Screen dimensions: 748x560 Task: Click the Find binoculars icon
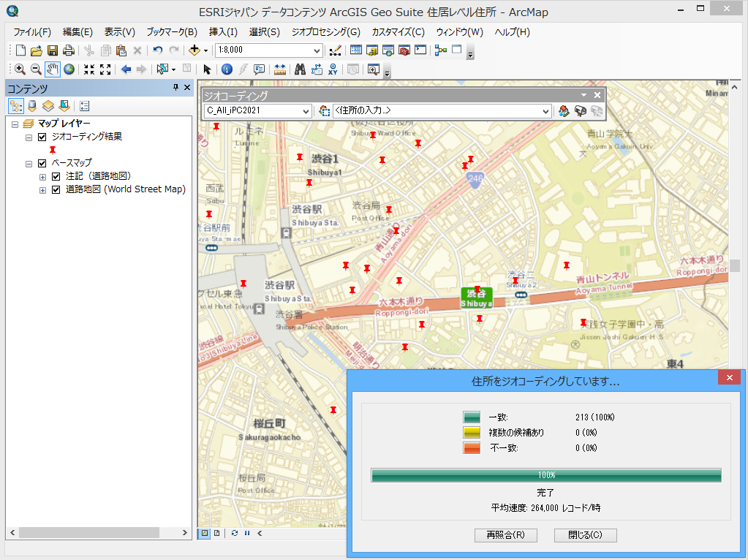tap(300, 69)
